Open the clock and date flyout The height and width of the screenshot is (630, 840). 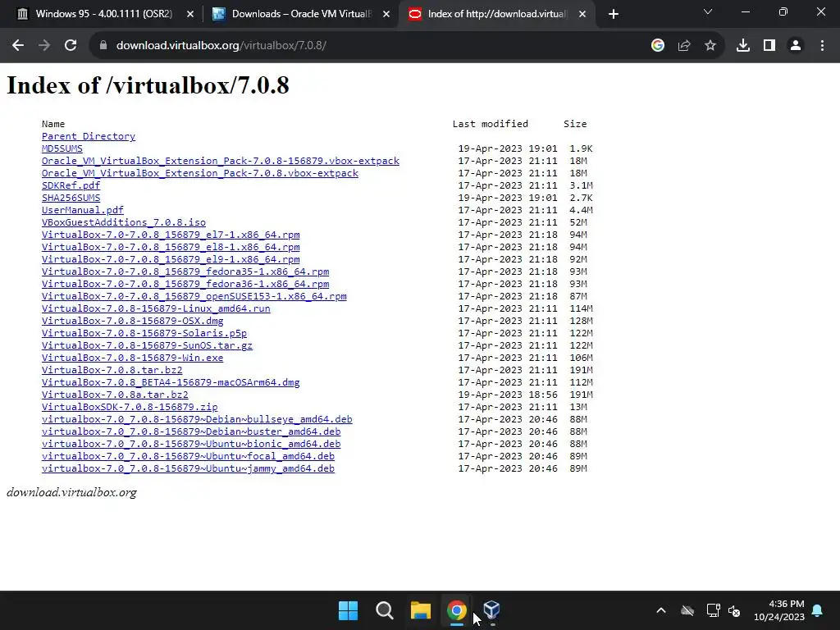point(779,610)
